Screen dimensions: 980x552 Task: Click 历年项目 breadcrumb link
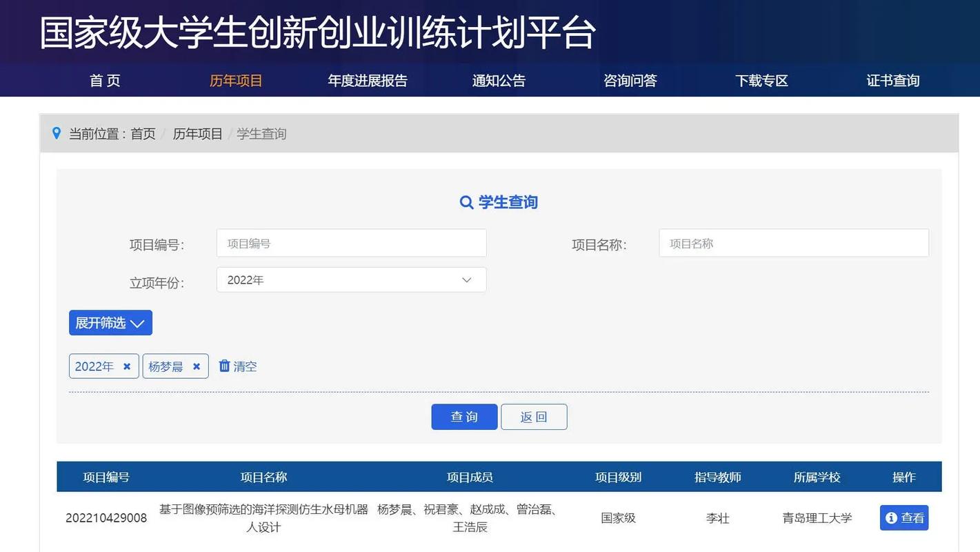click(197, 134)
